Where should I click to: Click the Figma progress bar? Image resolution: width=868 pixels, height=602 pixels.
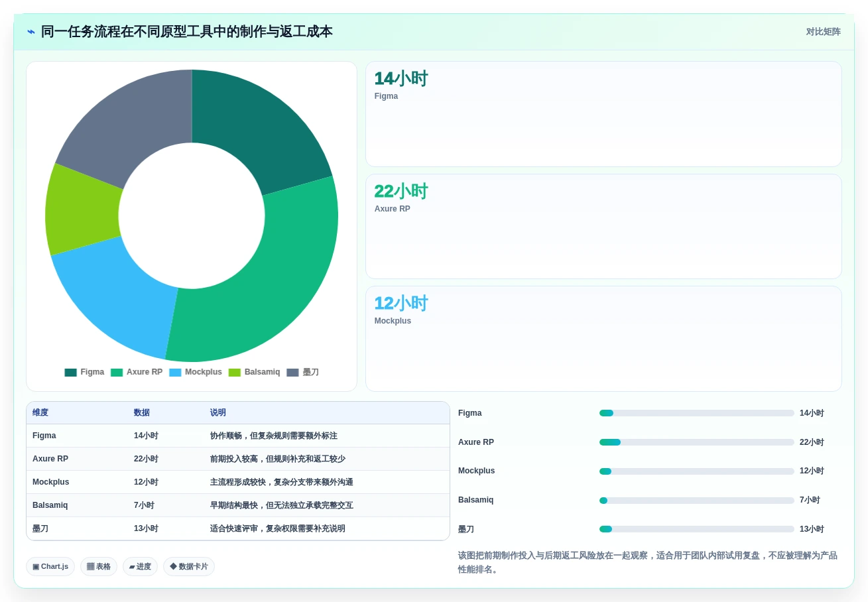click(x=696, y=413)
